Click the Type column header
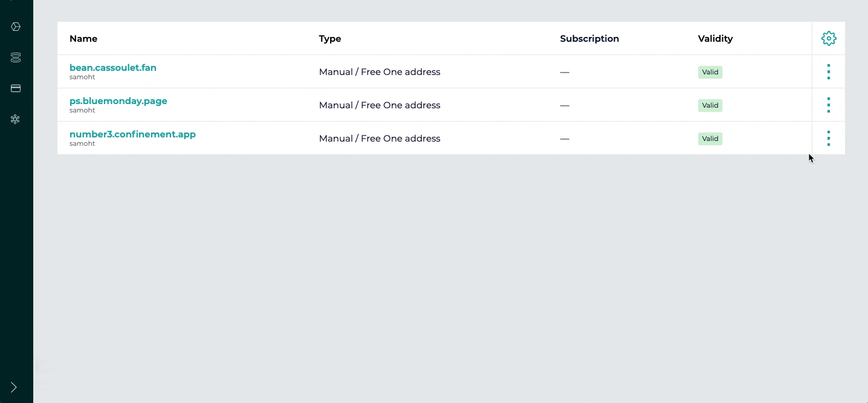The height and width of the screenshot is (403, 868). 330,39
